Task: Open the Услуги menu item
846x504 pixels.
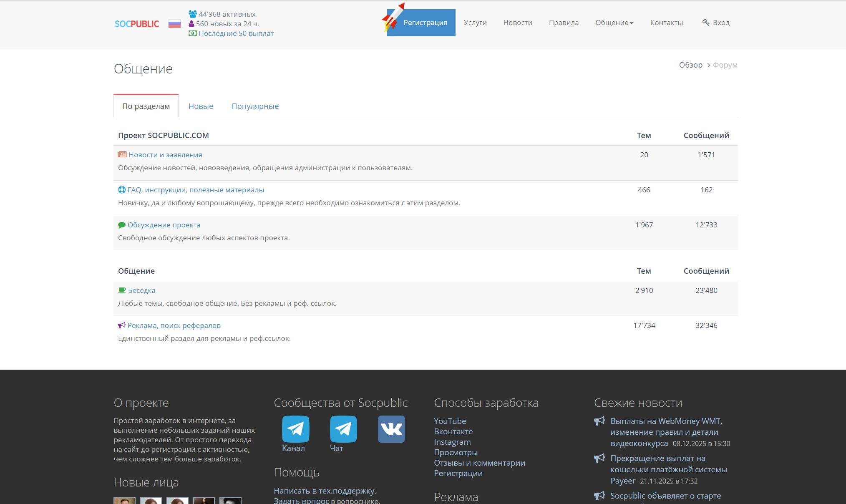Action: click(475, 23)
